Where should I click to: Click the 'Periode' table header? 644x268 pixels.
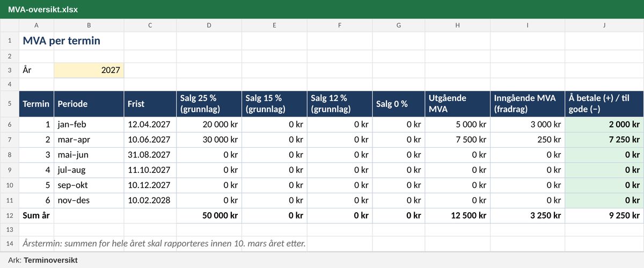pyautogui.click(x=89, y=104)
